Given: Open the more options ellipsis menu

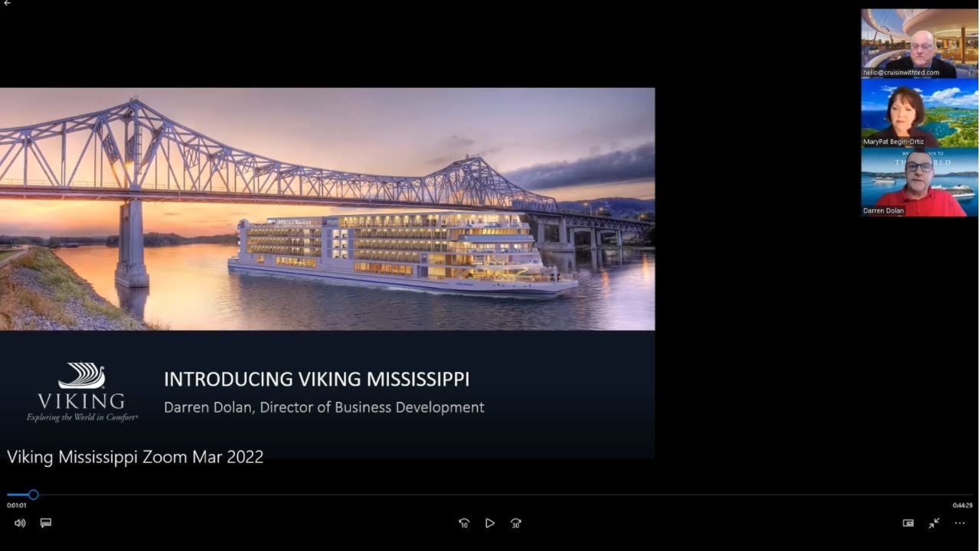Looking at the screenshot, I should [x=960, y=523].
